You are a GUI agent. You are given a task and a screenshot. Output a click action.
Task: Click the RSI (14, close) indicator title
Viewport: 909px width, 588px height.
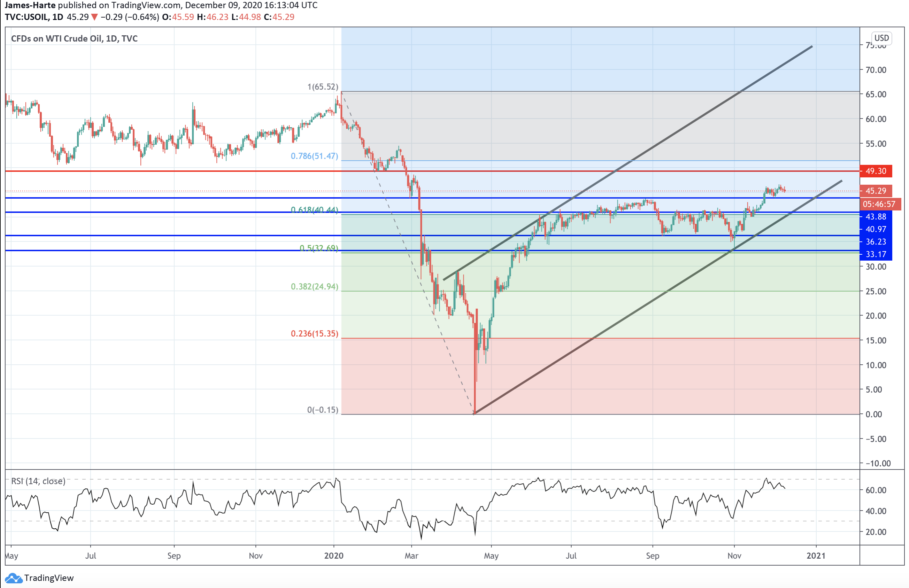tap(38, 481)
